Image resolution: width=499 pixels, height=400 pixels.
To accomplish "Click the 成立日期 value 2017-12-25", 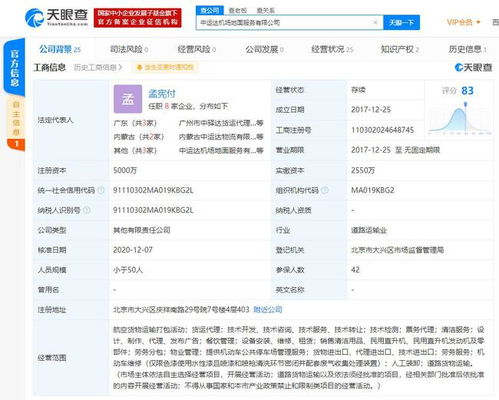I will tap(371, 110).
